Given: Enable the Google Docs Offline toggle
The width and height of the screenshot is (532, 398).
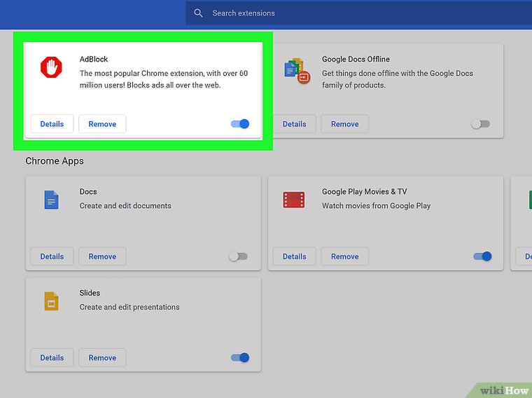Looking at the screenshot, I should pos(480,124).
